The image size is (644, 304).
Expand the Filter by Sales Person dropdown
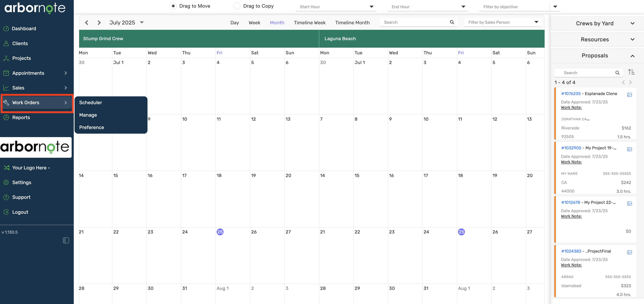click(536, 22)
